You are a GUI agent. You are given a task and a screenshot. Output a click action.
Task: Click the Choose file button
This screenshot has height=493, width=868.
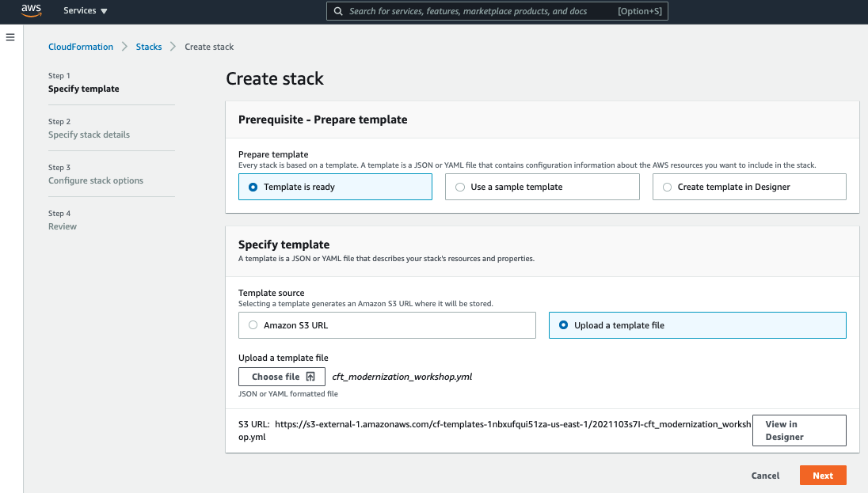tap(282, 377)
